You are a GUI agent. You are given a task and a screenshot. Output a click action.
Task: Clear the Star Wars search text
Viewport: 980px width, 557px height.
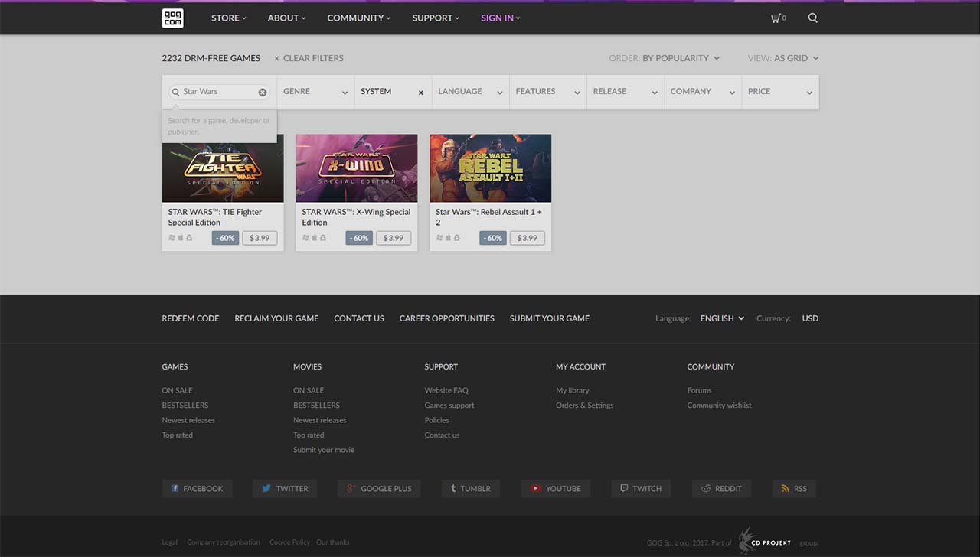click(x=263, y=92)
